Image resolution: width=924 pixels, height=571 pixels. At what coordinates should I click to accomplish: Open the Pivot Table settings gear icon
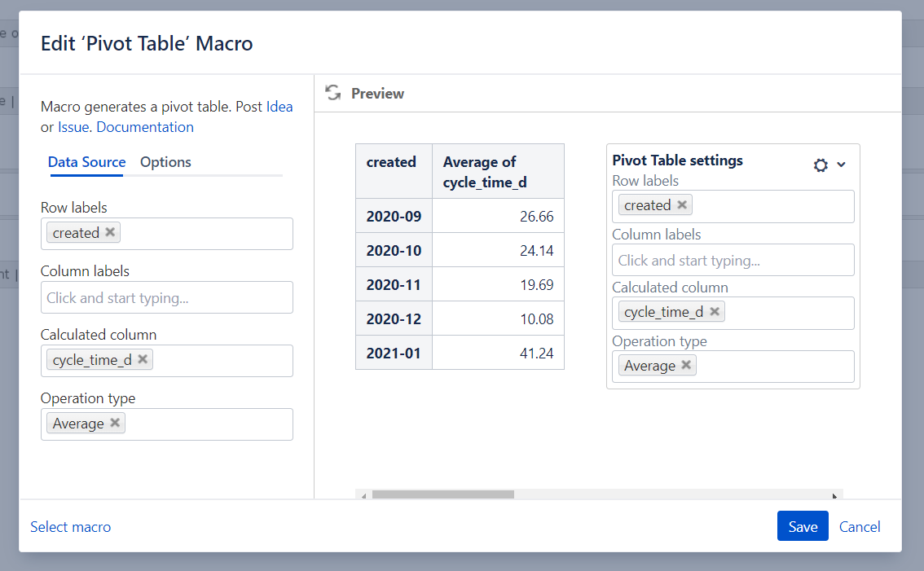pos(821,165)
